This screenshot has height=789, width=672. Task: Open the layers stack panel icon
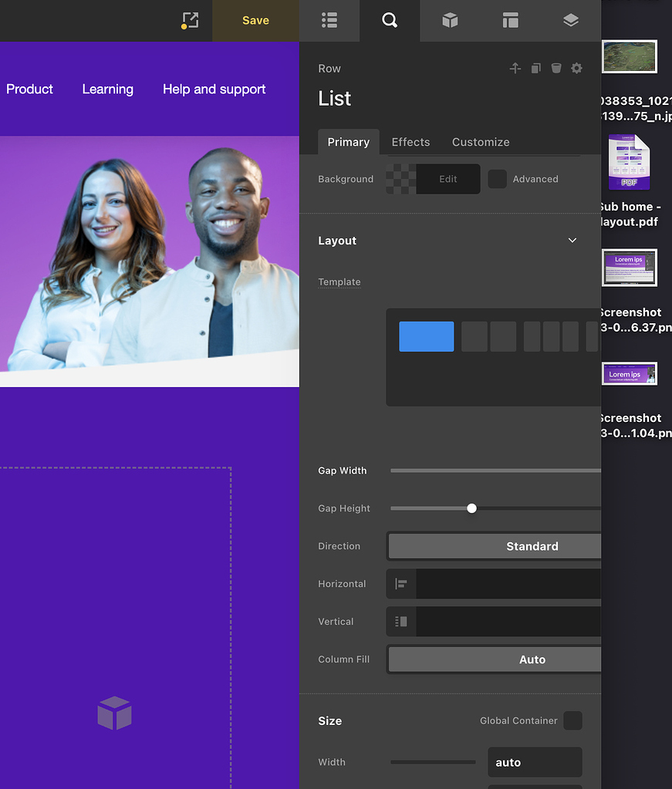(570, 21)
